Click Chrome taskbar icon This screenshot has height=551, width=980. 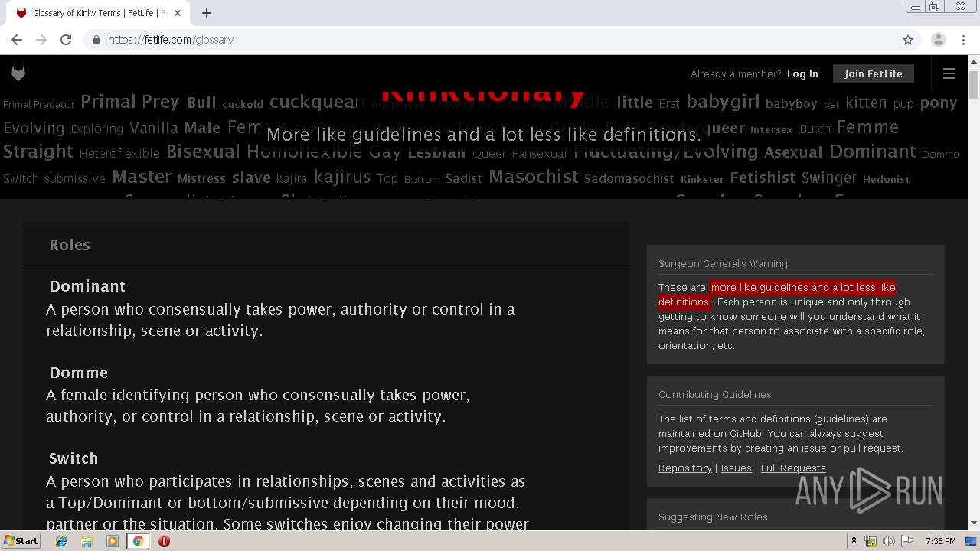pyautogui.click(x=138, y=541)
